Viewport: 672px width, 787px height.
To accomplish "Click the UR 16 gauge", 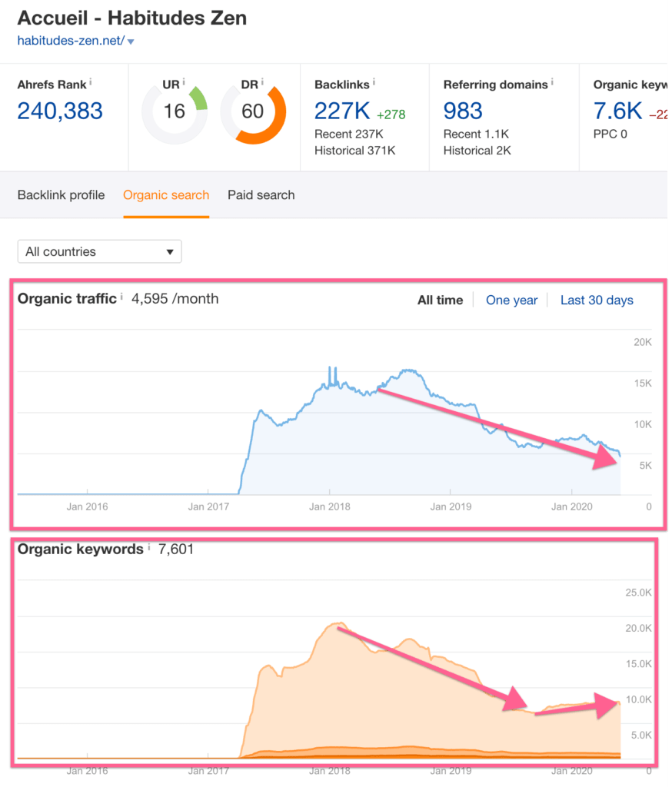I will tap(175, 111).
